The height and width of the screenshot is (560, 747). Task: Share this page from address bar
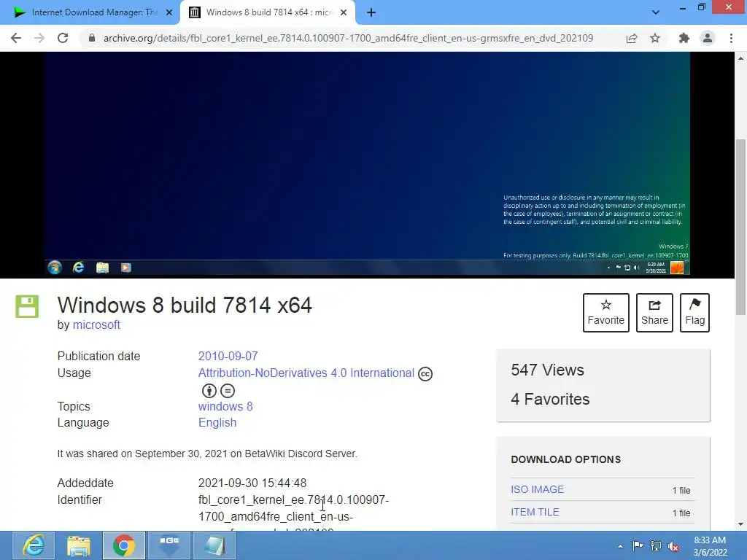pos(632,38)
